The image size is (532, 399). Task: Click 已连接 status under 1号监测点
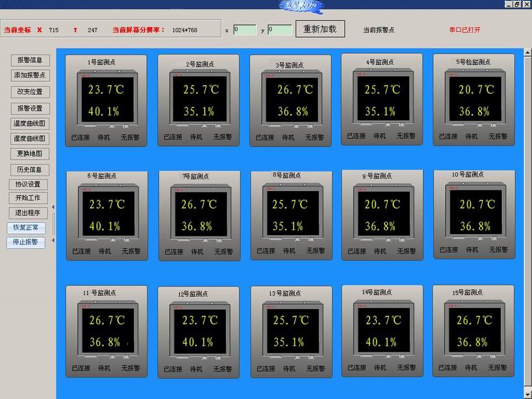[x=81, y=137]
